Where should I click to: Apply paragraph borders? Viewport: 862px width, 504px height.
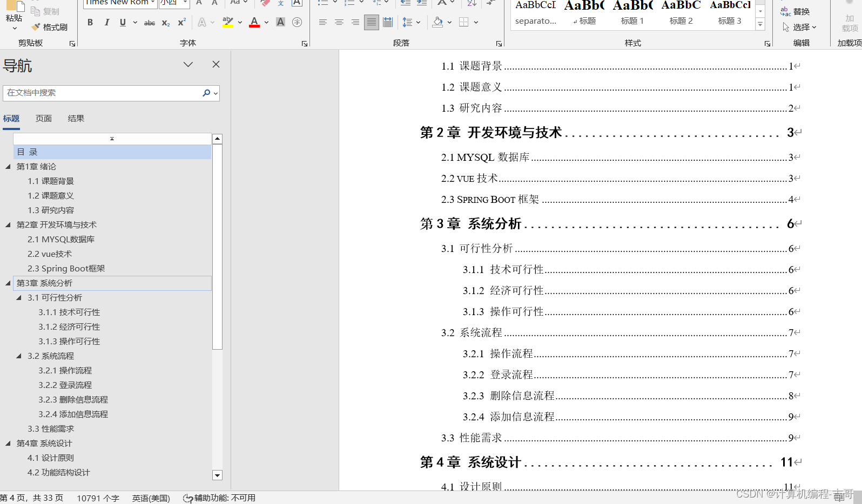coord(463,22)
